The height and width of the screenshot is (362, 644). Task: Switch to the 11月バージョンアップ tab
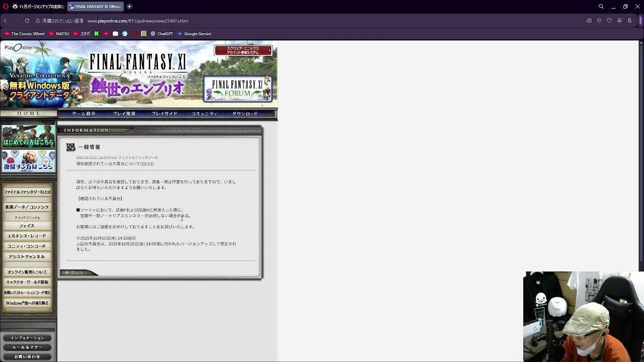38,7
